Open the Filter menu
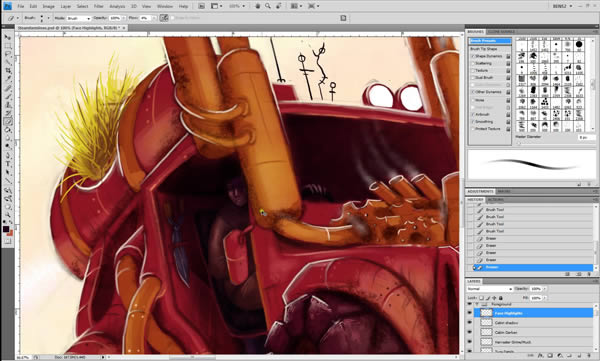 click(x=98, y=6)
